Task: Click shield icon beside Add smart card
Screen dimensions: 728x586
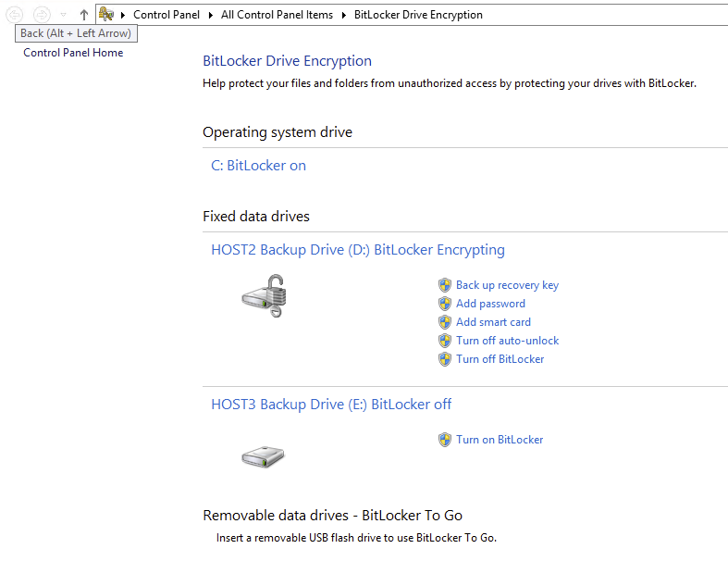Action: pos(445,322)
